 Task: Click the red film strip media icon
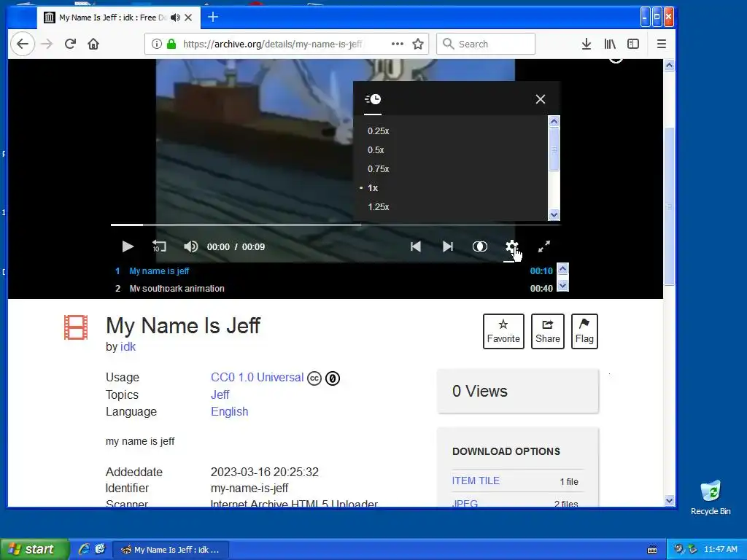point(76,327)
